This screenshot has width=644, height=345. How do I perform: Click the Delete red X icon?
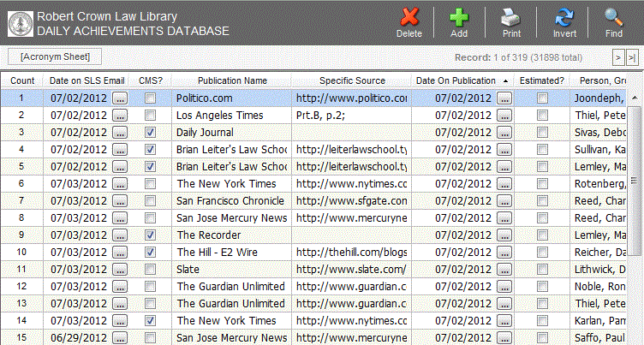(409, 18)
